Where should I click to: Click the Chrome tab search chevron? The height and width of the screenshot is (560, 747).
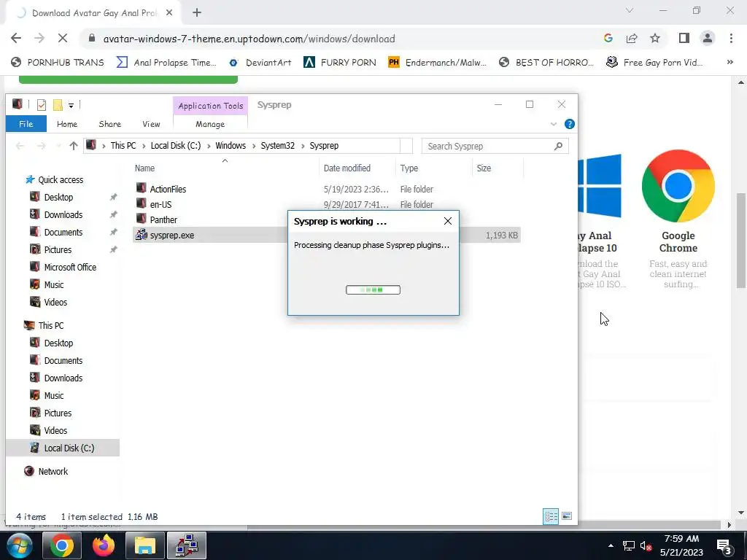click(630, 10)
